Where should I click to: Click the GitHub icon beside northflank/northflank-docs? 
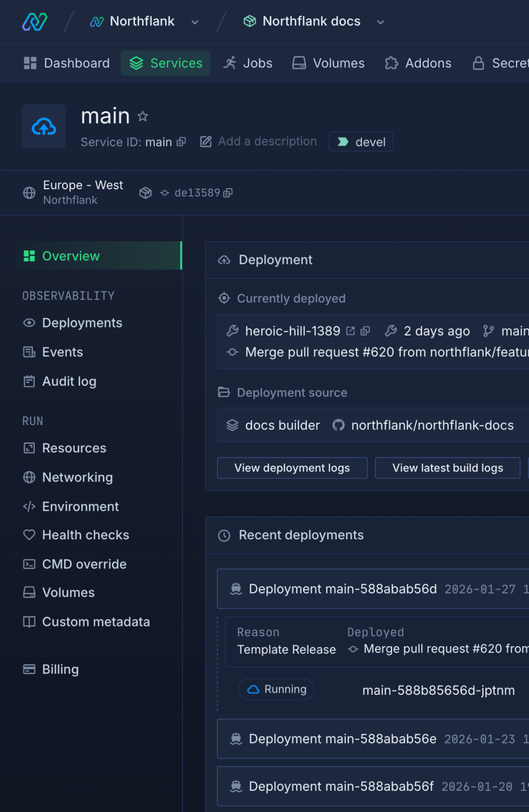(x=338, y=425)
